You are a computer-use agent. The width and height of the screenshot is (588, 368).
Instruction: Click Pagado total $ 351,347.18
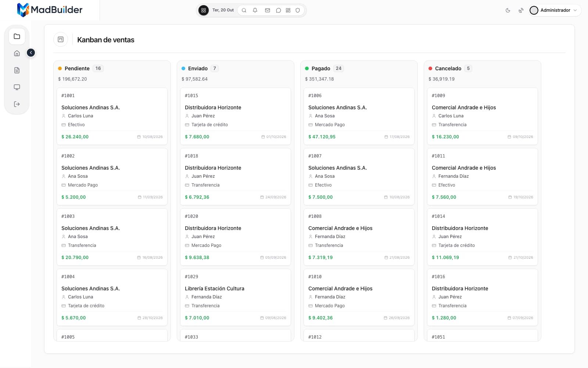tap(319, 79)
